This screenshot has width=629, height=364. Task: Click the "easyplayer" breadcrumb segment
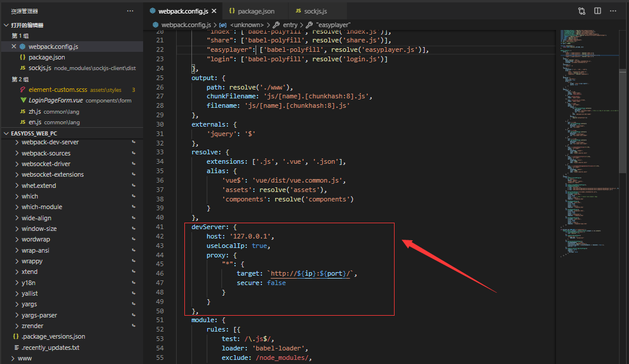coord(333,25)
